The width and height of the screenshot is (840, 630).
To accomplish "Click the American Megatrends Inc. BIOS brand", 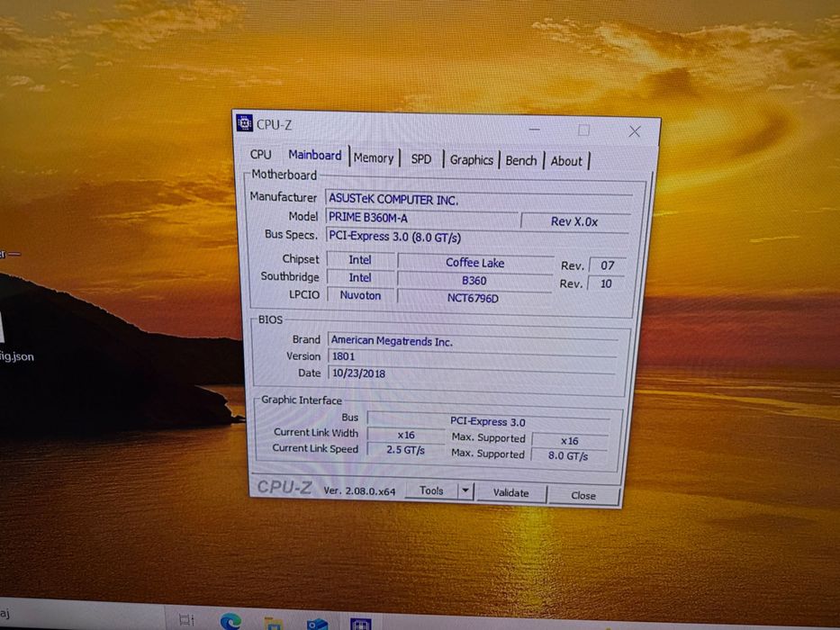I will 473,341.
